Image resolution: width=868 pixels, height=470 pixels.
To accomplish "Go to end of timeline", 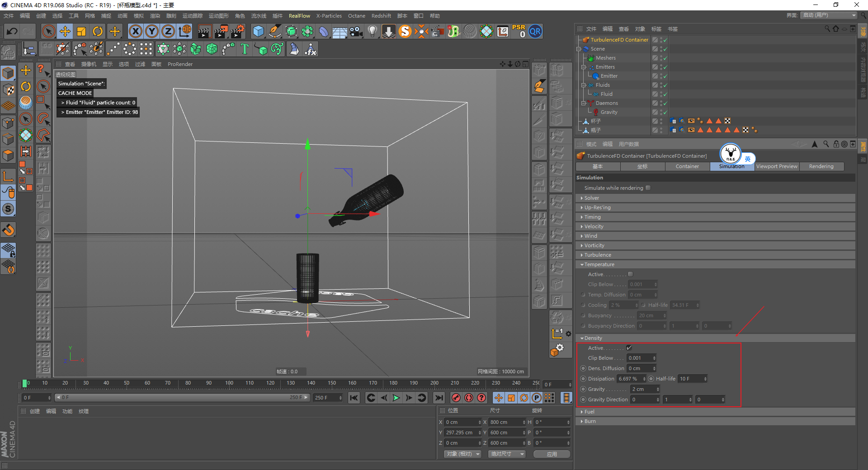I will (x=439, y=398).
